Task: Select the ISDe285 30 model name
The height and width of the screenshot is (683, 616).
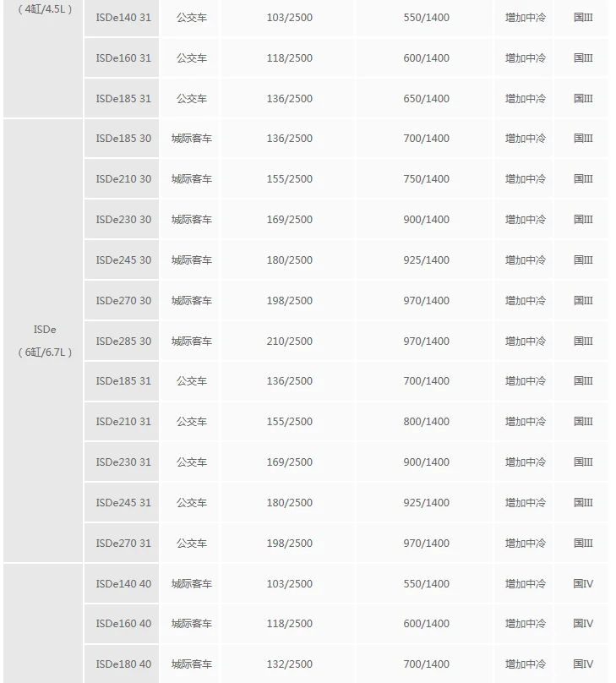Action: [123, 341]
